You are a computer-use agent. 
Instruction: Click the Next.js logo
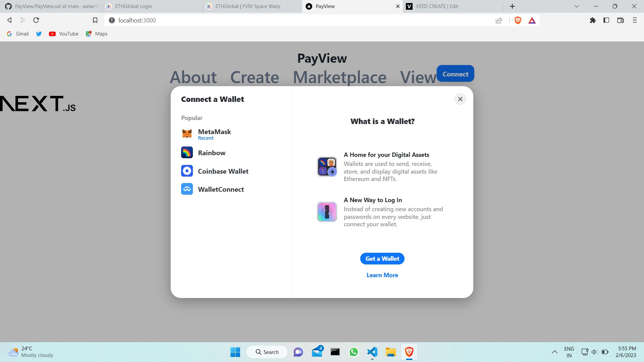[38, 104]
